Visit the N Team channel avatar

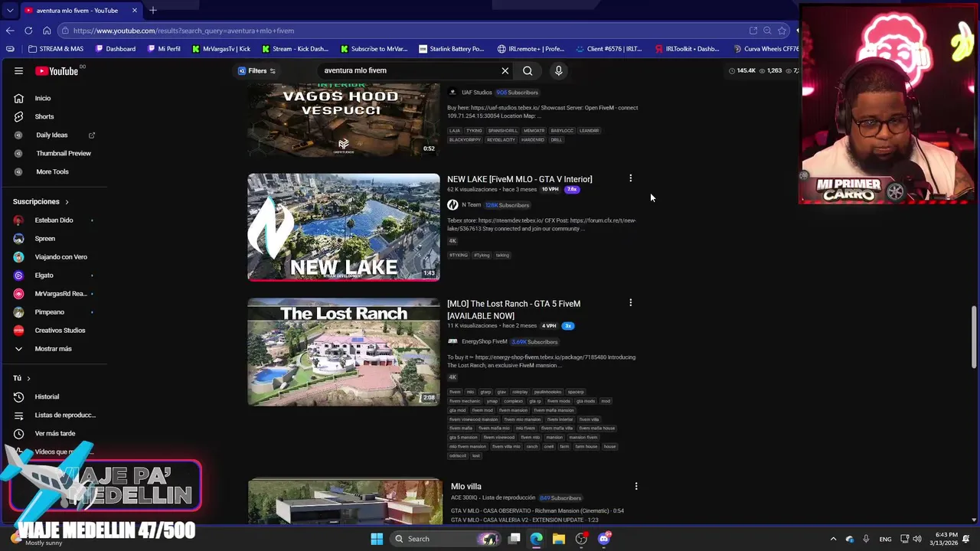coord(452,205)
